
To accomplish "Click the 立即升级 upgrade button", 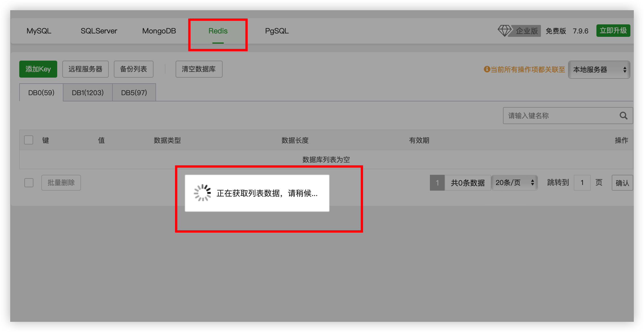I will (613, 31).
